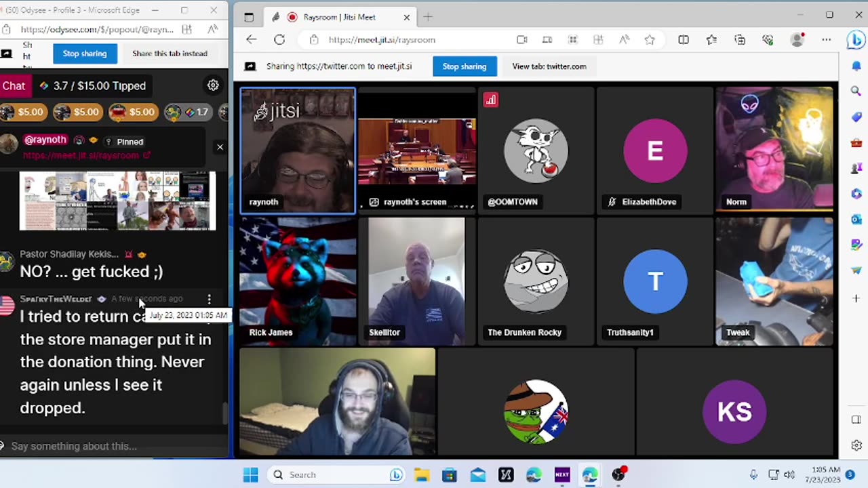Image resolution: width=868 pixels, height=488 pixels.
Task: Select raynoth's screen share tile
Action: 417,150
